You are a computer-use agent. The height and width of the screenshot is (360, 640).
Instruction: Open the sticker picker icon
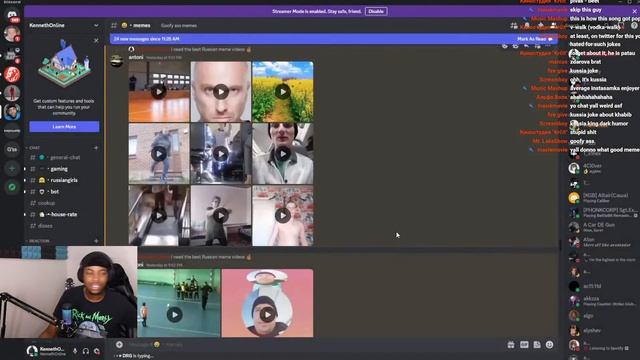click(x=537, y=345)
